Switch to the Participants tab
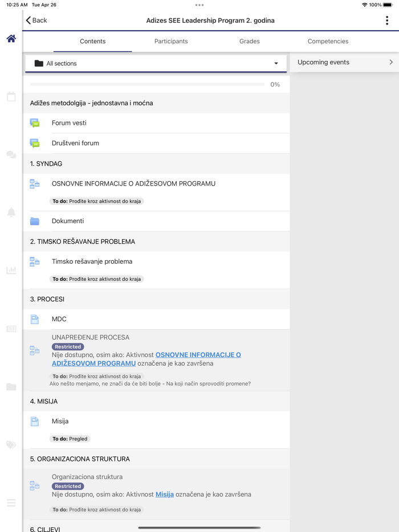This screenshot has width=399, height=532. 171,42
